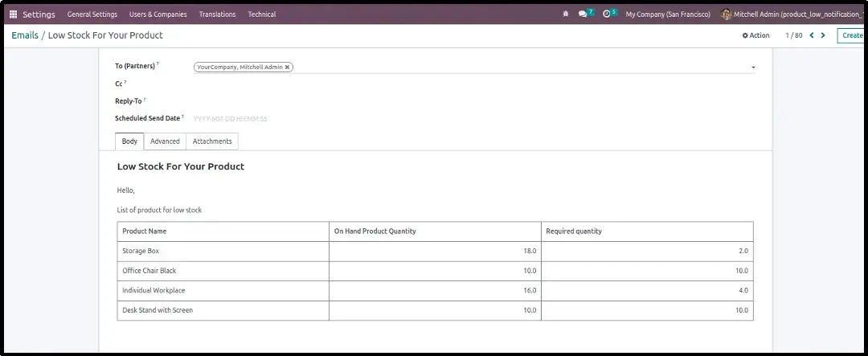Switch to the Body tab
The height and width of the screenshot is (356, 868).
(x=129, y=141)
